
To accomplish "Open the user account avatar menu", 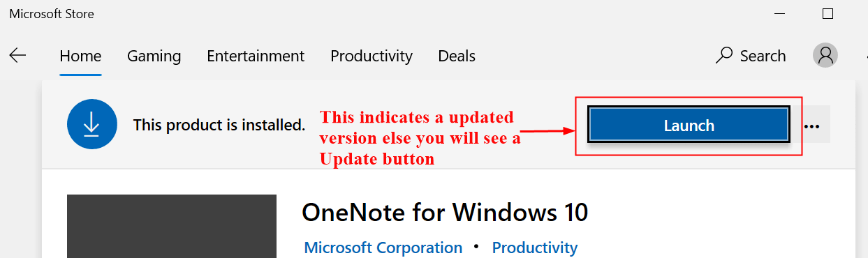I will point(825,55).
